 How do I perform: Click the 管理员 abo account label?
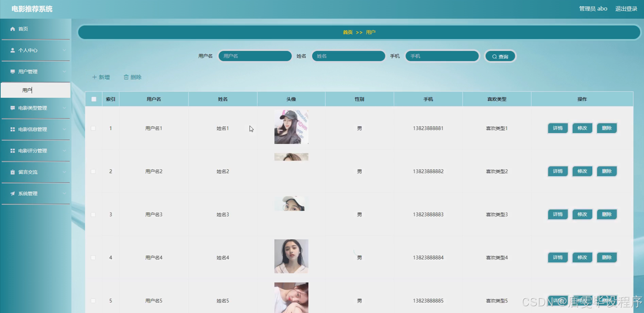click(x=593, y=9)
